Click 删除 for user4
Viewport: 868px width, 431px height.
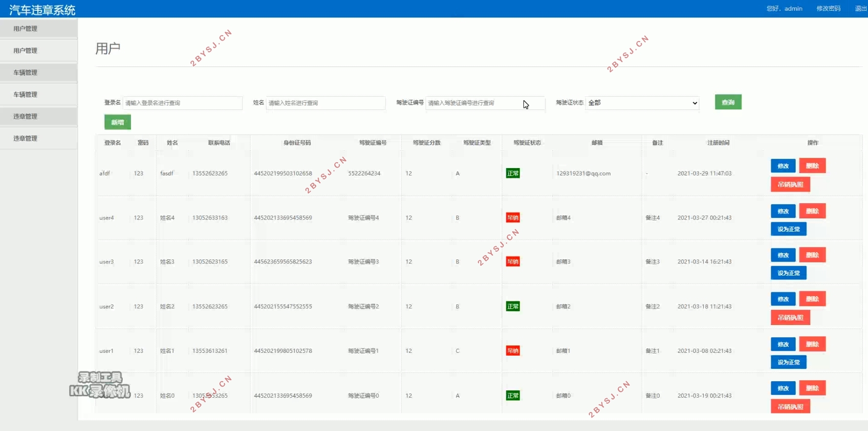coord(812,211)
